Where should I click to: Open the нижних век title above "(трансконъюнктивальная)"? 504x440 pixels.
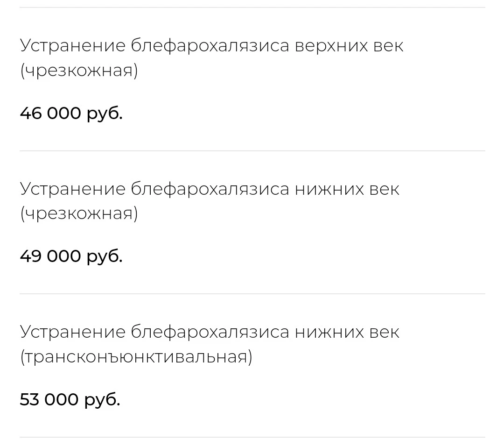(210, 332)
